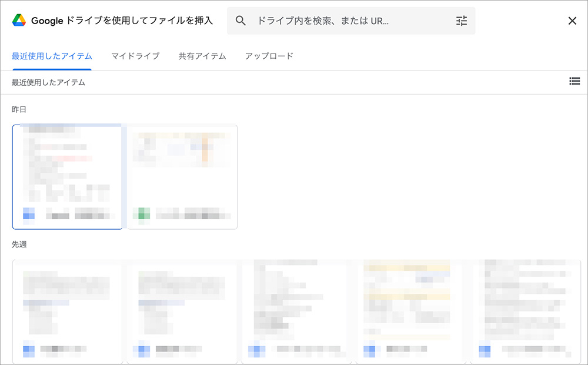This screenshot has height=365, width=588.
Task: Open the 共有アイテム tab
Action: point(202,55)
